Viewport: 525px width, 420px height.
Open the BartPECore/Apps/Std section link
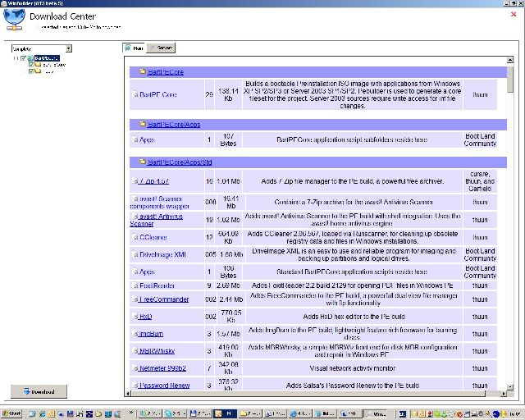pyautogui.click(x=180, y=162)
